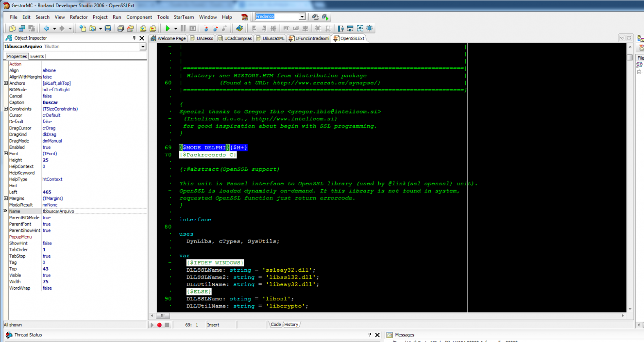Image resolution: width=644 pixels, height=342 pixels.
Task: Click the Add File to Project icon
Action: (143, 29)
